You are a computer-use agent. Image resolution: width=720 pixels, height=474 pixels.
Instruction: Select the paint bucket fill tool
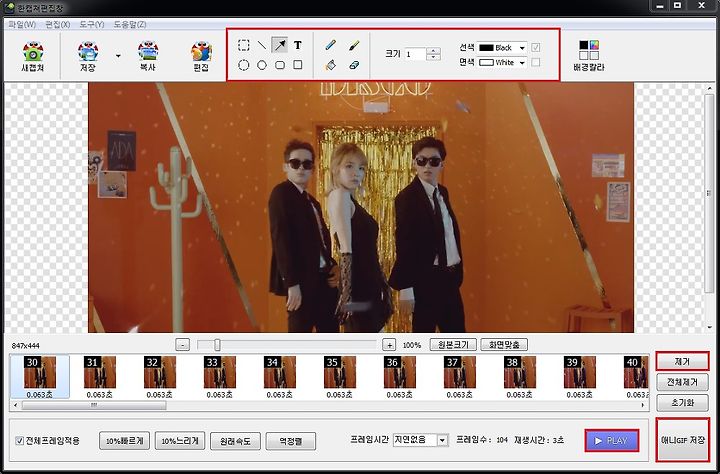(x=330, y=65)
